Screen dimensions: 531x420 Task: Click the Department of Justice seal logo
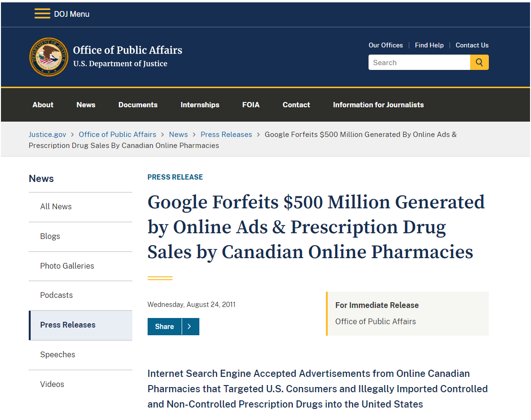49,57
